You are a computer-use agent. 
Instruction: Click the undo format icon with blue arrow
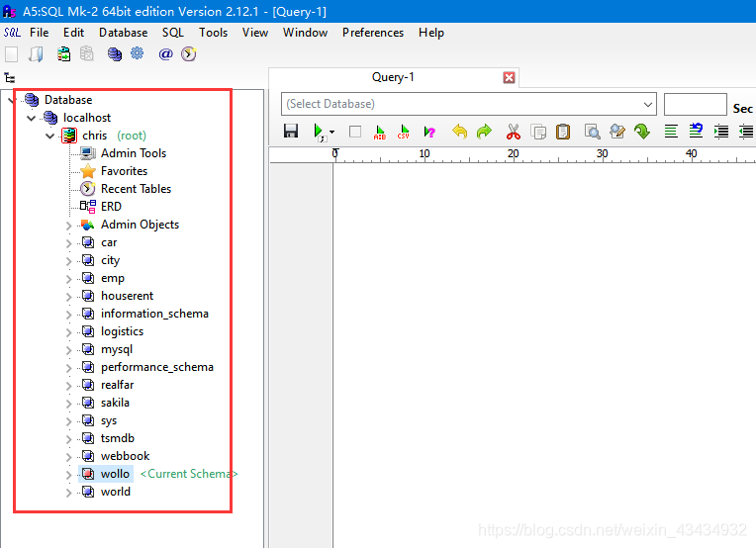click(x=696, y=131)
